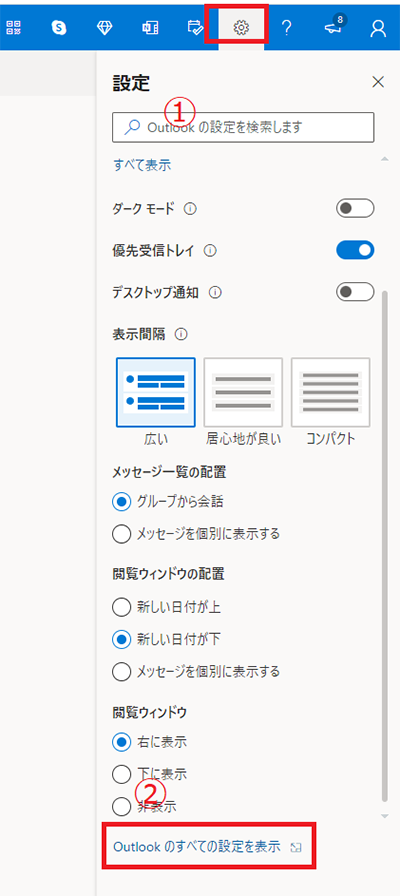Toggle the ダーク モード switch
This screenshot has width=400, height=896.
coord(355,209)
